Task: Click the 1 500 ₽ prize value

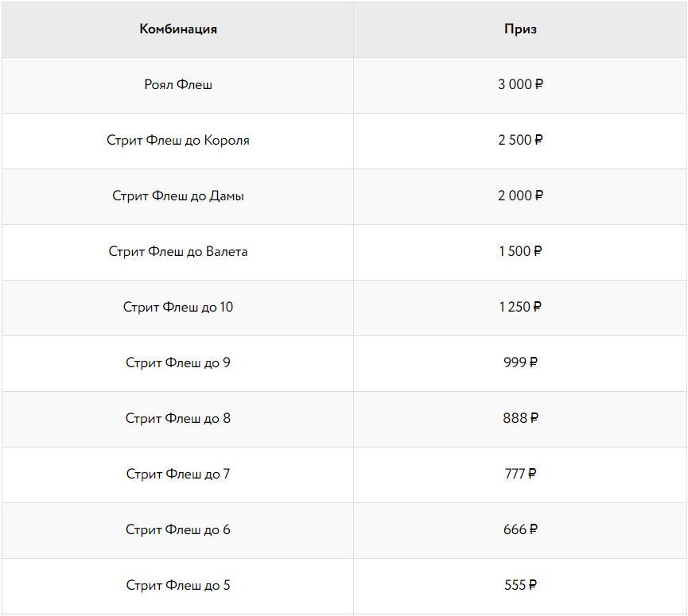Action: tap(520, 252)
